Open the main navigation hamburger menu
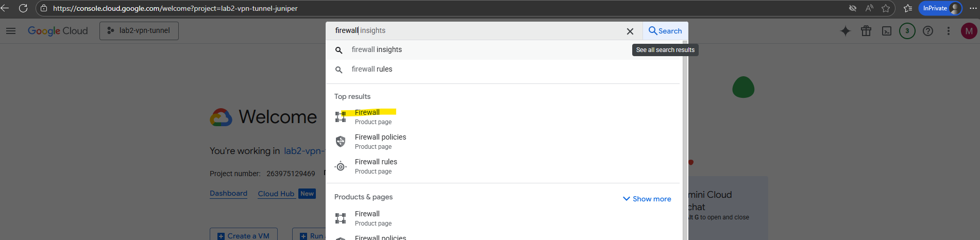Image resolution: width=980 pixels, height=240 pixels. 11,31
